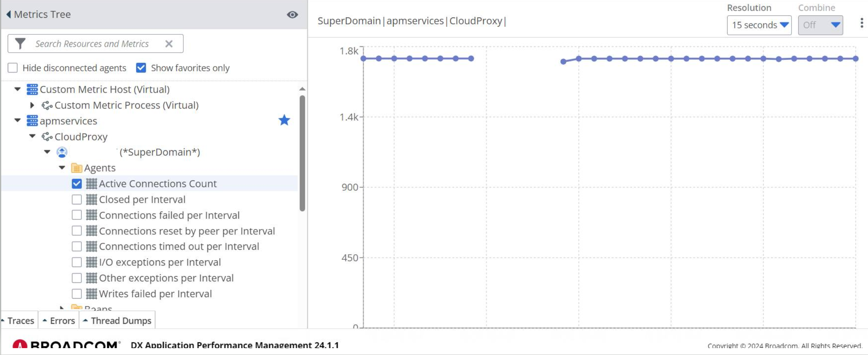Collapse the CloudProxy tree node
Viewport: 868px width, 355px height.
pyautogui.click(x=32, y=136)
